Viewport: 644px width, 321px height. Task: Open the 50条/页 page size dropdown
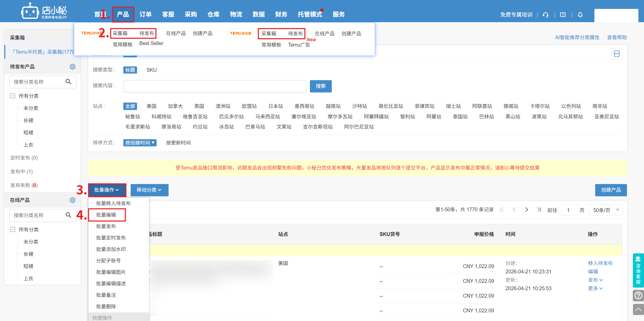point(606,210)
